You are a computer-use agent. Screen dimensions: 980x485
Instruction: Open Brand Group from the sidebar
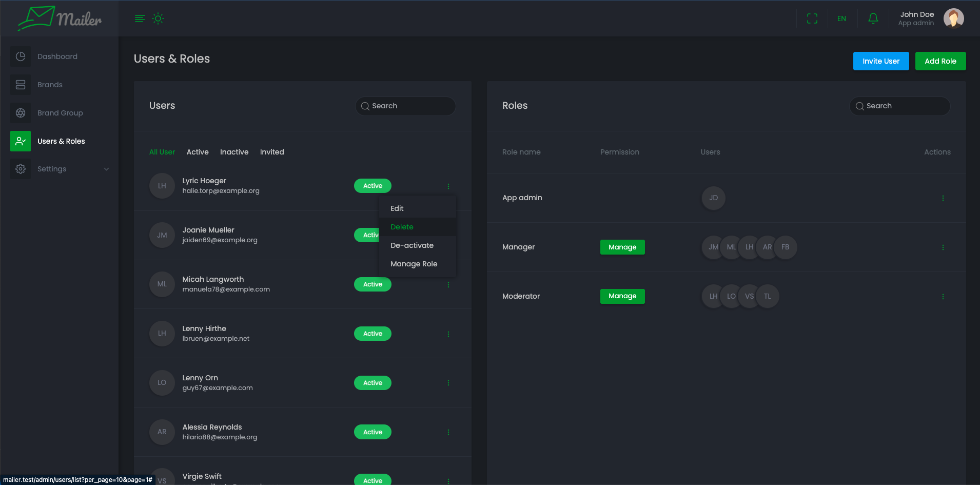click(x=60, y=113)
